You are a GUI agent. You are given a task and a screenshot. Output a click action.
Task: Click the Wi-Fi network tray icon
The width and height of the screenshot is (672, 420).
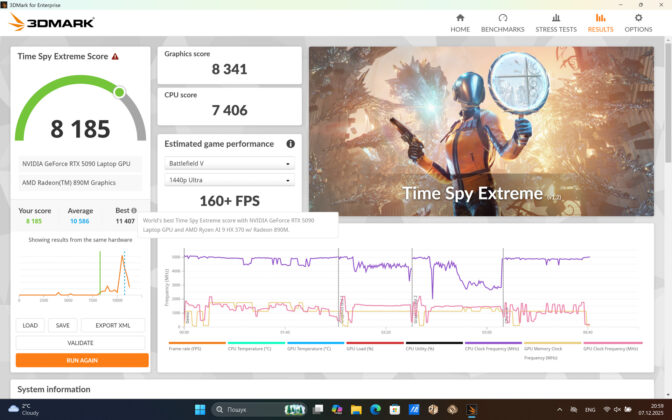click(x=607, y=410)
